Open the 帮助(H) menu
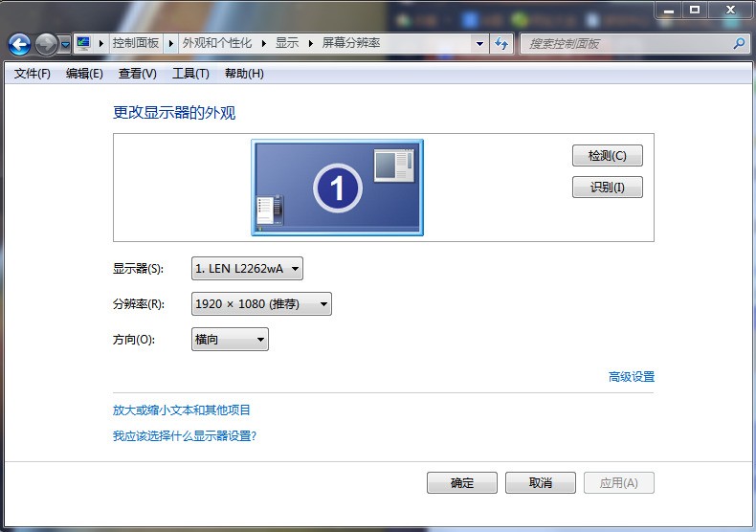The width and height of the screenshot is (756, 532). (x=244, y=74)
